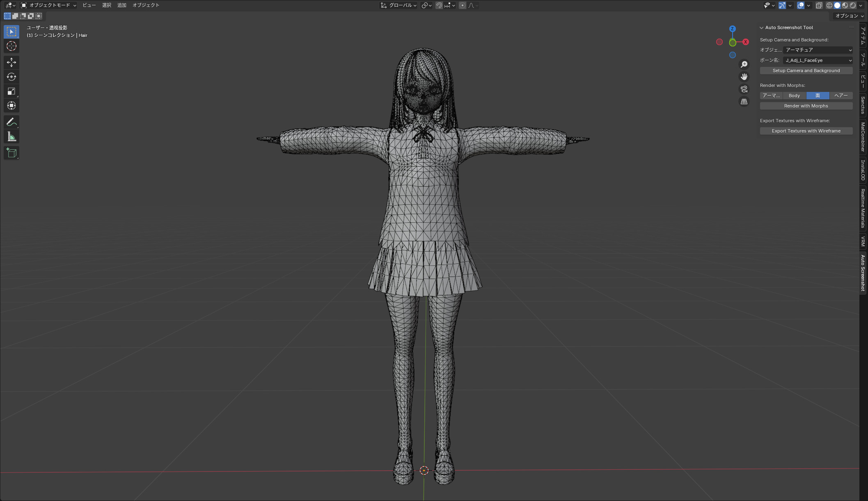Viewport: 868px width, 501px height.
Task: Switch to material preview shading
Action: click(845, 5)
